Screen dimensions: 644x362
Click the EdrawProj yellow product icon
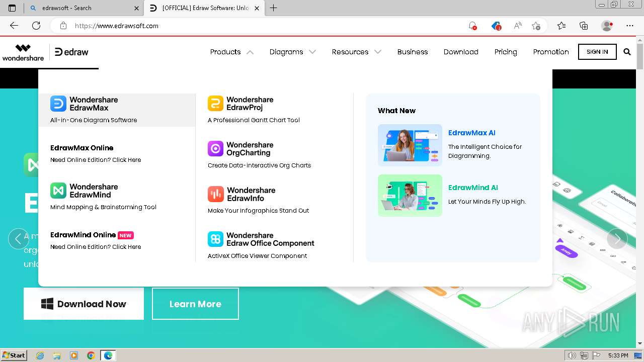coord(215,104)
